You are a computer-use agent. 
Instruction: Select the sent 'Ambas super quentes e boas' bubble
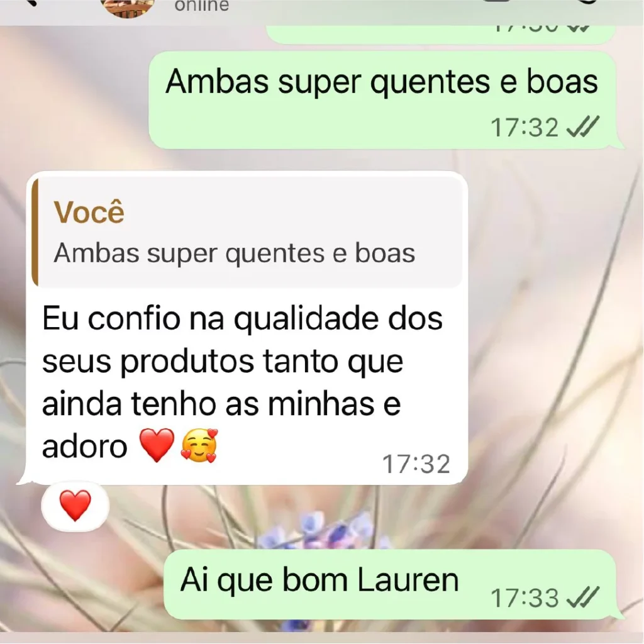[x=383, y=100]
